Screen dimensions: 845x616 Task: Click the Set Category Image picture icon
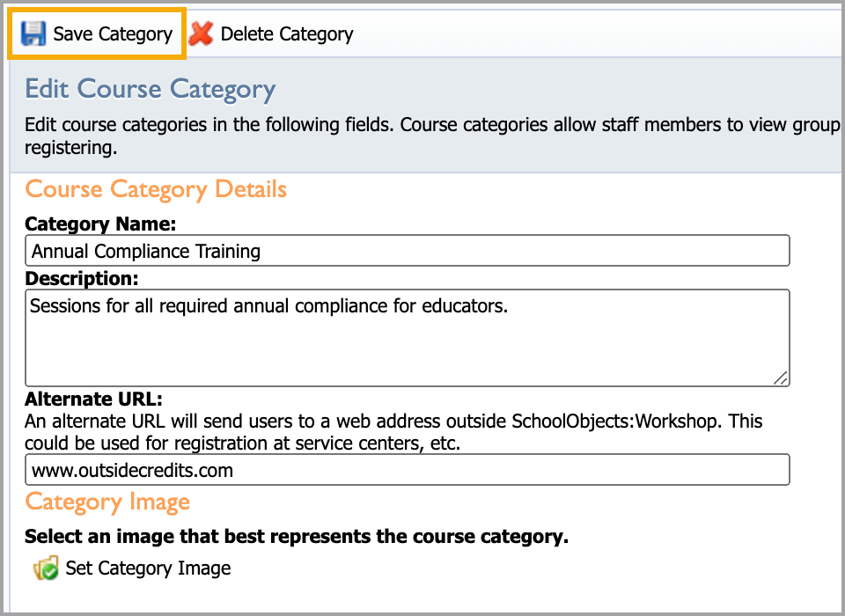point(46,568)
